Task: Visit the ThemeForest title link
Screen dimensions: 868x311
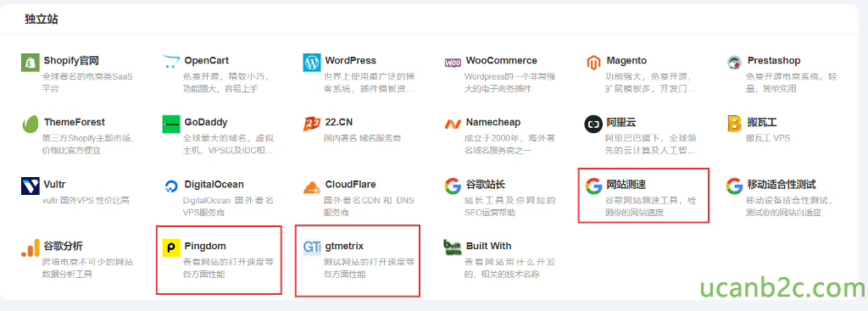Action: 75,122
